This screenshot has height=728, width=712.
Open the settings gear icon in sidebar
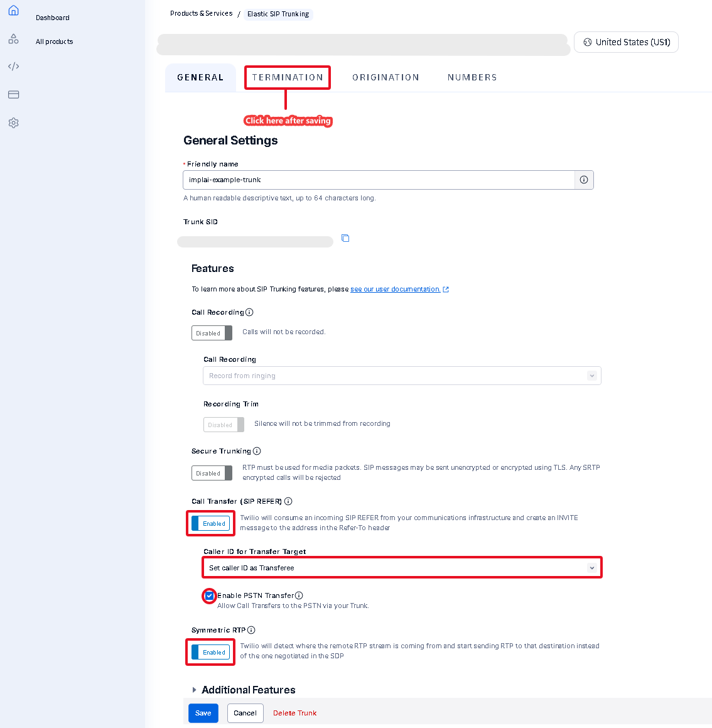tap(13, 123)
